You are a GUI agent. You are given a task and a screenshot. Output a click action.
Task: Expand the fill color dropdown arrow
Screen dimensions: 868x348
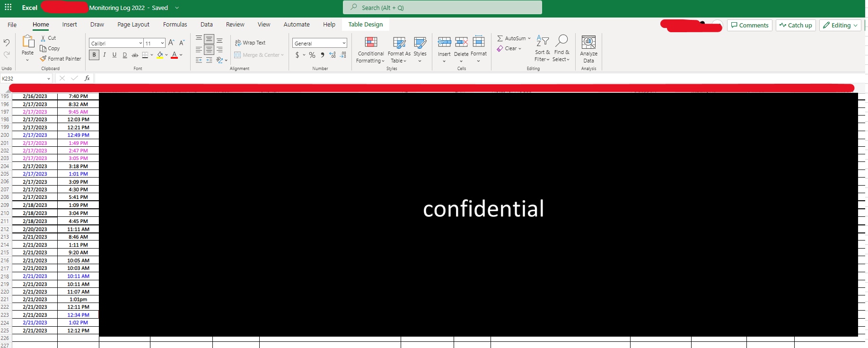coord(167,55)
